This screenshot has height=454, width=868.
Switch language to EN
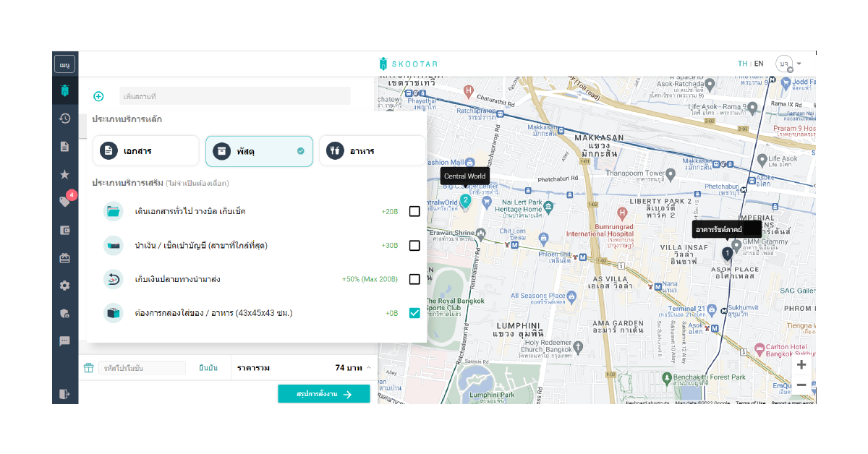(759, 64)
